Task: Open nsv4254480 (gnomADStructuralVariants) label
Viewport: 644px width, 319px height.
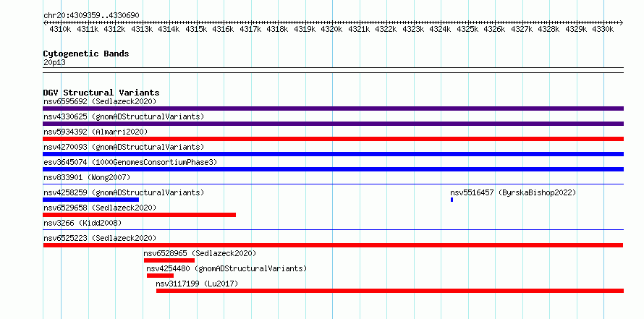Action: click(x=226, y=268)
